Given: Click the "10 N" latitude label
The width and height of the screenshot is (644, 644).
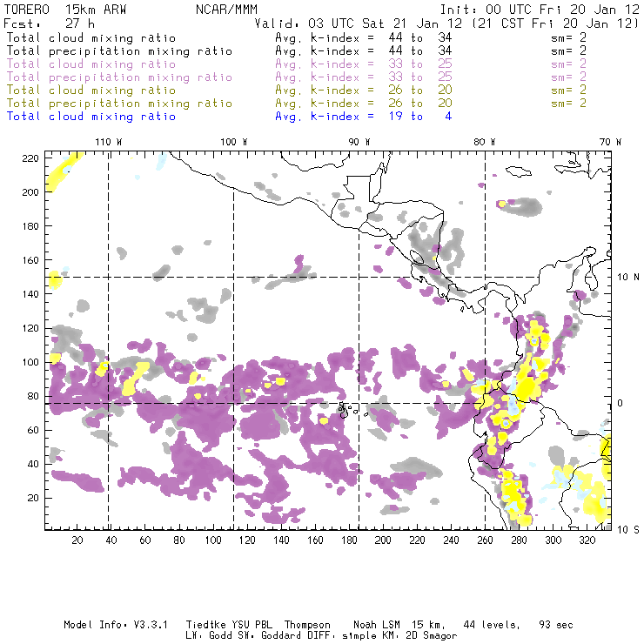Looking at the screenshot, I should coord(628,278).
